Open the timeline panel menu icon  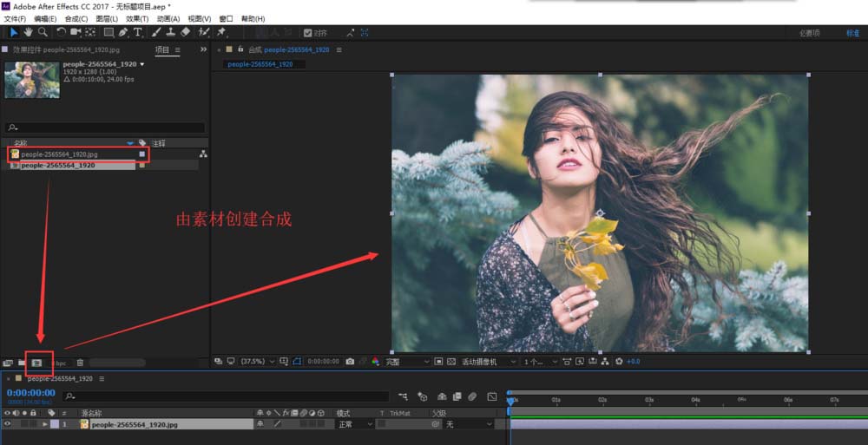(102, 378)
